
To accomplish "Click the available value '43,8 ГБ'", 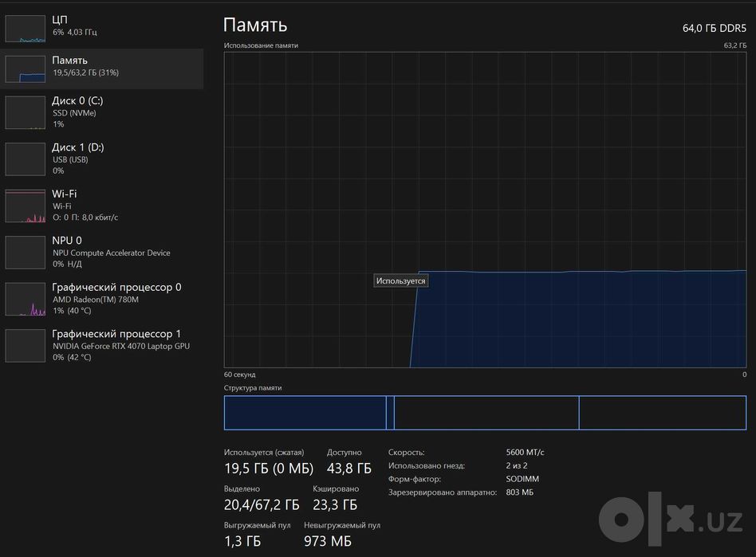I will (x=349, y=469).
